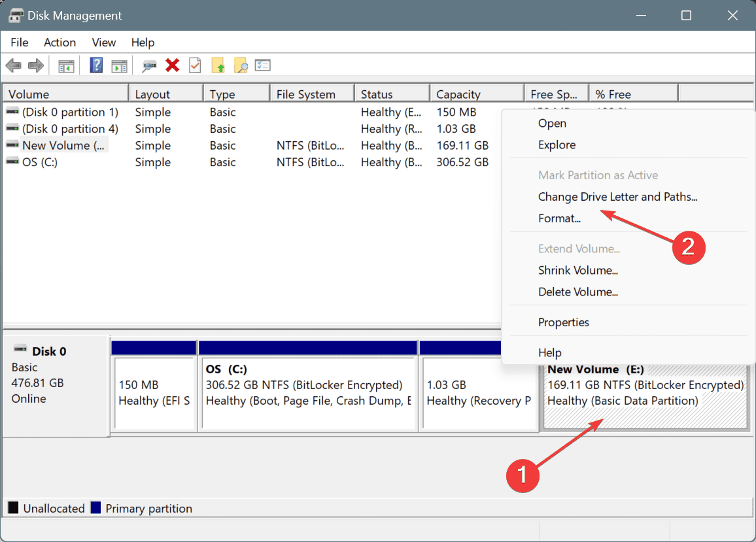Click the blue Primary partition legend swatch

[95, 508]
